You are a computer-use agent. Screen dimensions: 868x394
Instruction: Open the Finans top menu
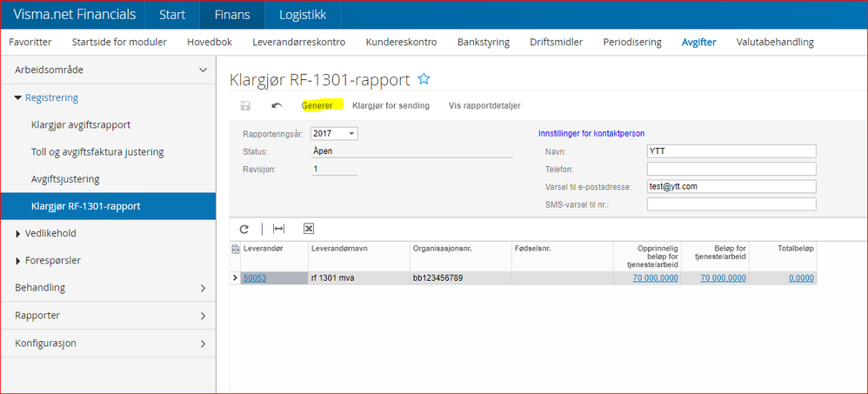[232, 15]
